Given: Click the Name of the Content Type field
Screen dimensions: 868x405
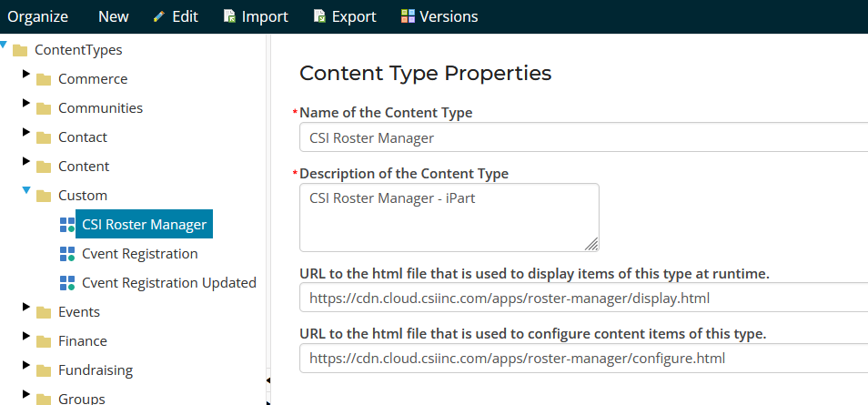Looking at the screenshot, I should [582, 138].
